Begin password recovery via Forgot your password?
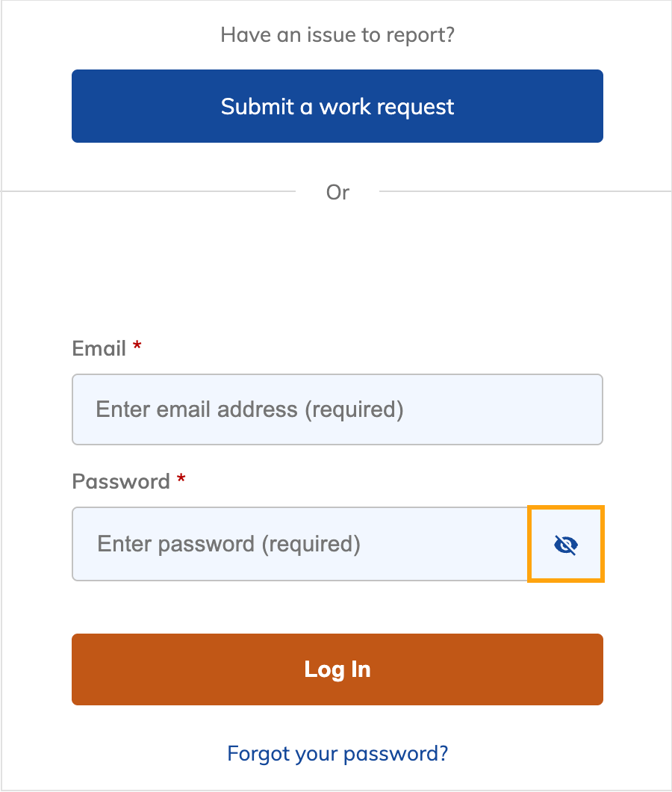 pyautogui.click(x=337, y=753)
